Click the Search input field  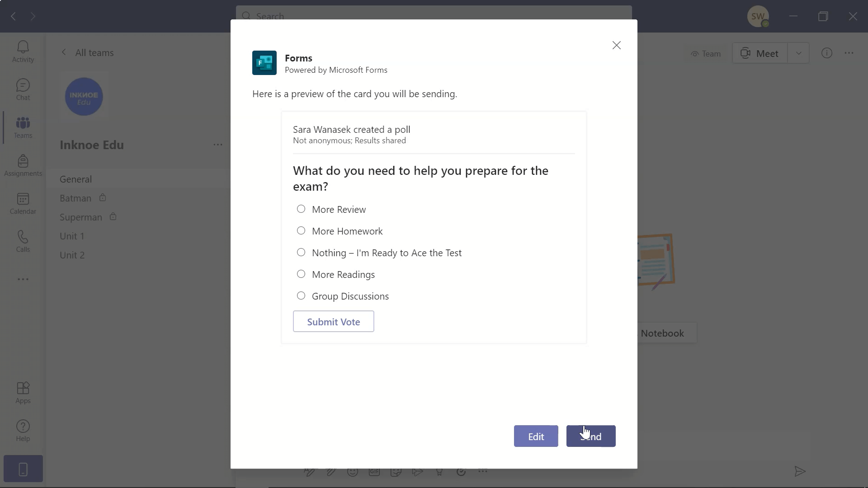pos(434,16)
